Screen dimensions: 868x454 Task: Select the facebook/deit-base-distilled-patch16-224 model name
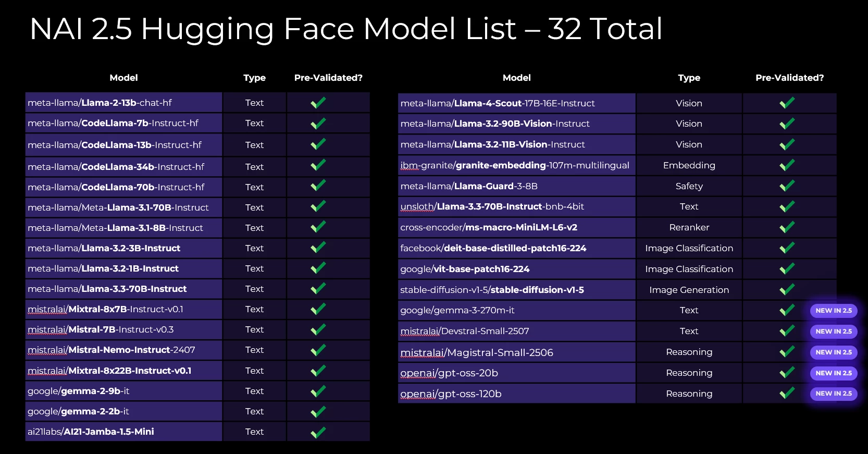(x=493, y=248)
